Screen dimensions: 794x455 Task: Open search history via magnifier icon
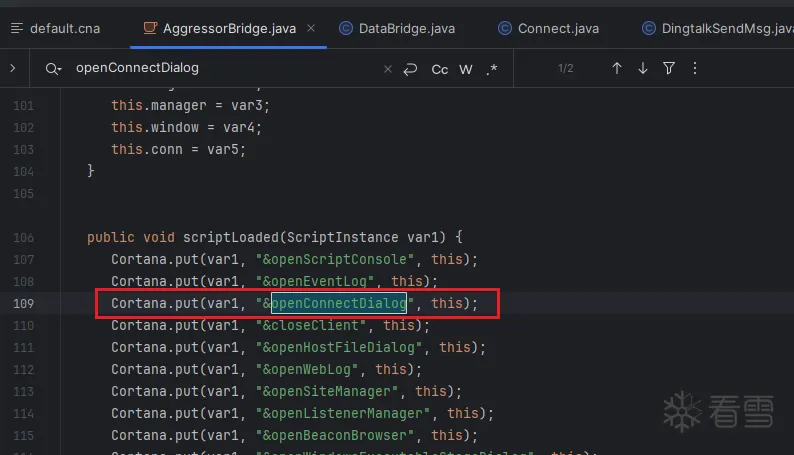pos(52,69)
